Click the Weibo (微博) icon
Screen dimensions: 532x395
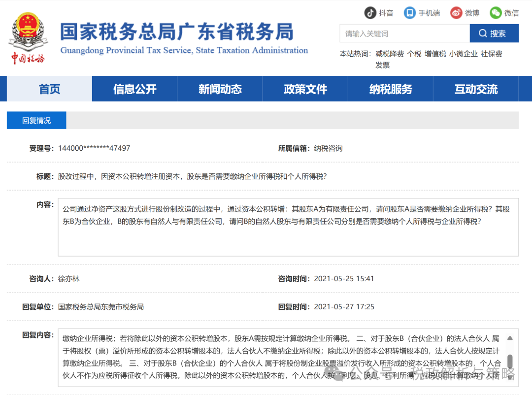tap(456, 13)
